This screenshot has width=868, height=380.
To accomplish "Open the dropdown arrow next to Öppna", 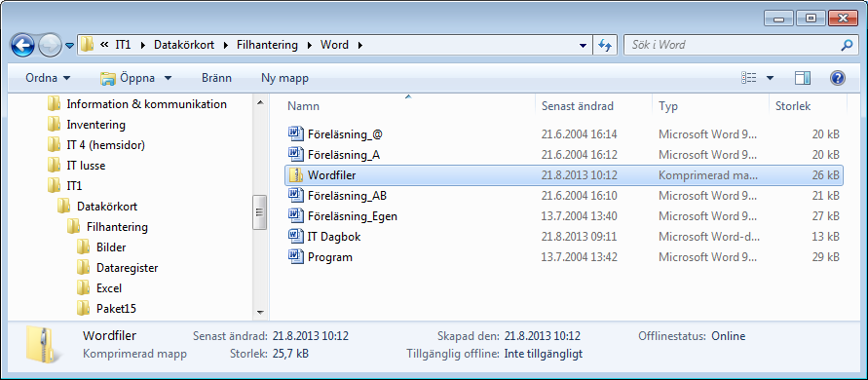I will [169, 79].
